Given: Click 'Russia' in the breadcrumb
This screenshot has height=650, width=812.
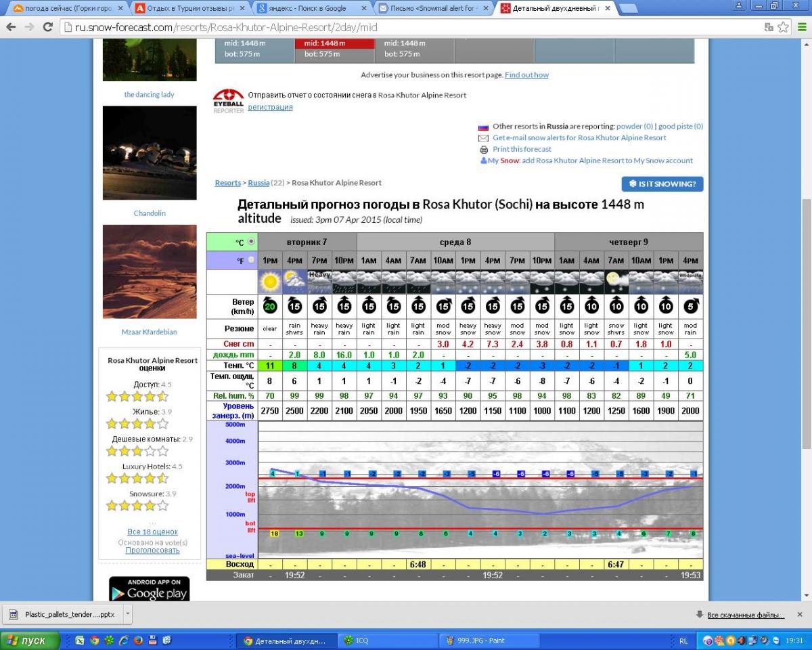Looking at the screenshot, I should (258, 183).
